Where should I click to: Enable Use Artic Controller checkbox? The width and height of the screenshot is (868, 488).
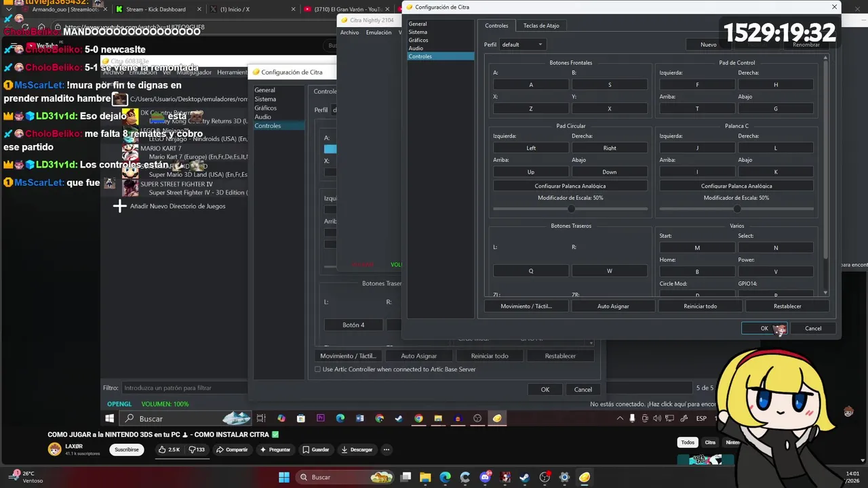click(x=318, y=369)
